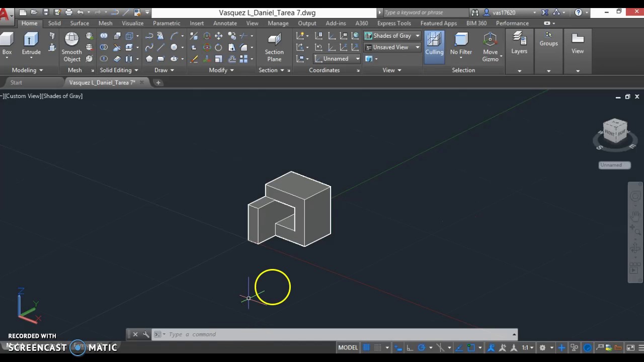The image size is (644, 362).
Task: Select the 3D Rotate tool in Modify
Action: (x=207, y=47)
